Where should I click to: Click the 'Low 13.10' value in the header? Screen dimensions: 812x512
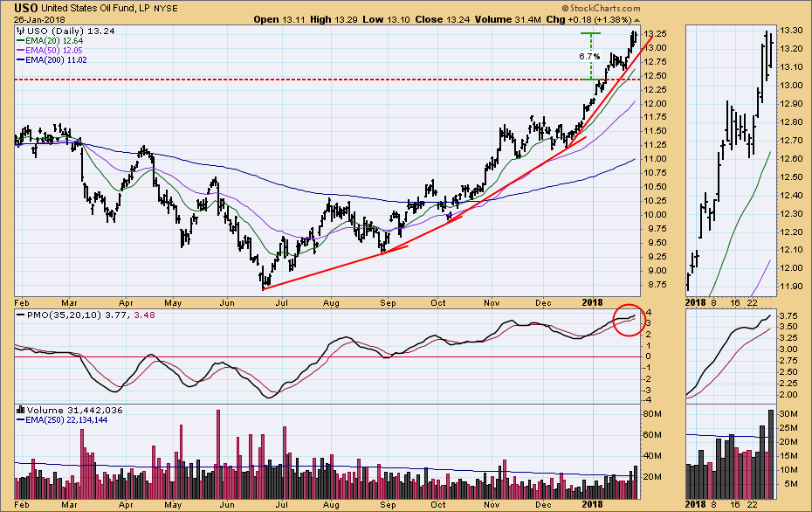[386, 20]
